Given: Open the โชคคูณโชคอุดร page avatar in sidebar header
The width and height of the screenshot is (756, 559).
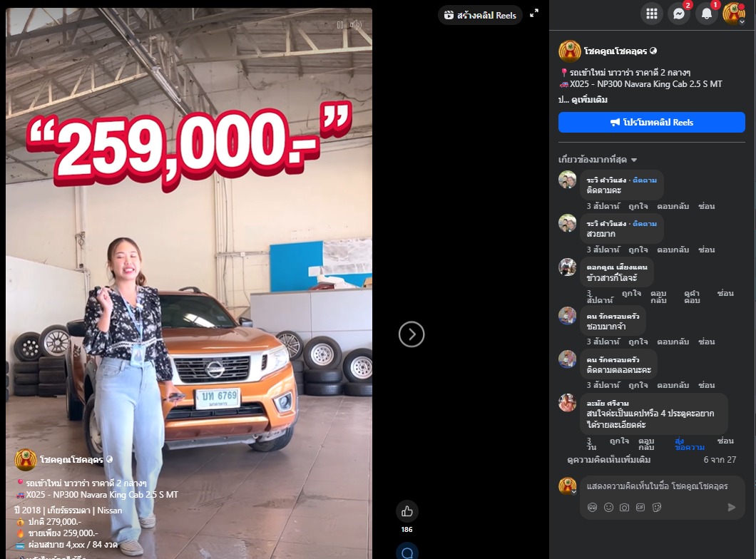Looking at the screenshot, I should click(x=569, y=51).
